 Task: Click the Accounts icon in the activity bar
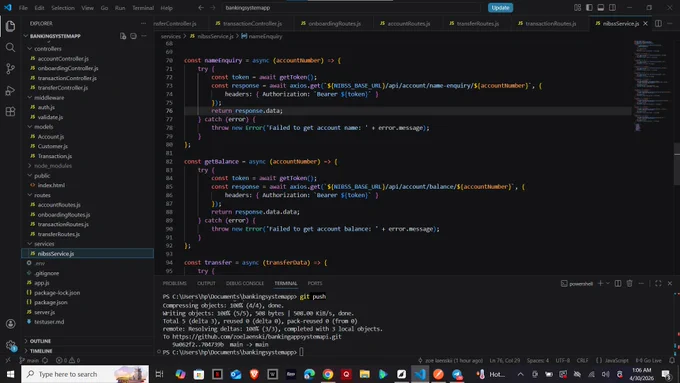click(10, 324)
